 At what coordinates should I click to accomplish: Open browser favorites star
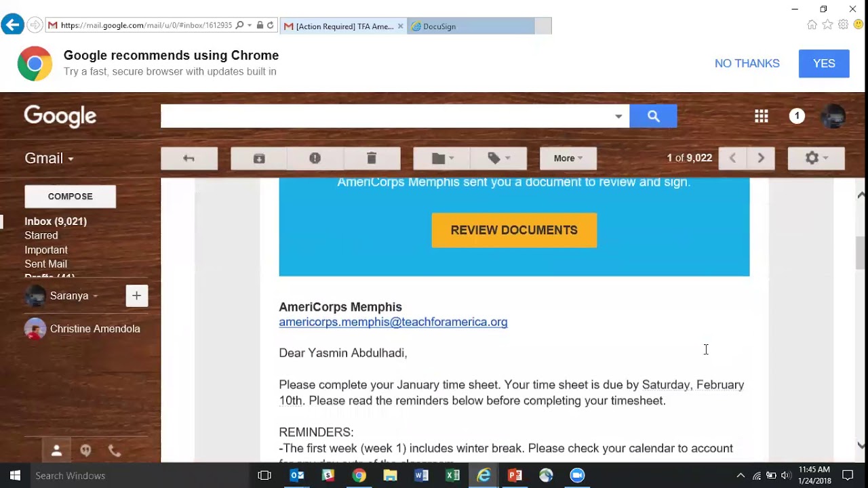click(827, 25)
